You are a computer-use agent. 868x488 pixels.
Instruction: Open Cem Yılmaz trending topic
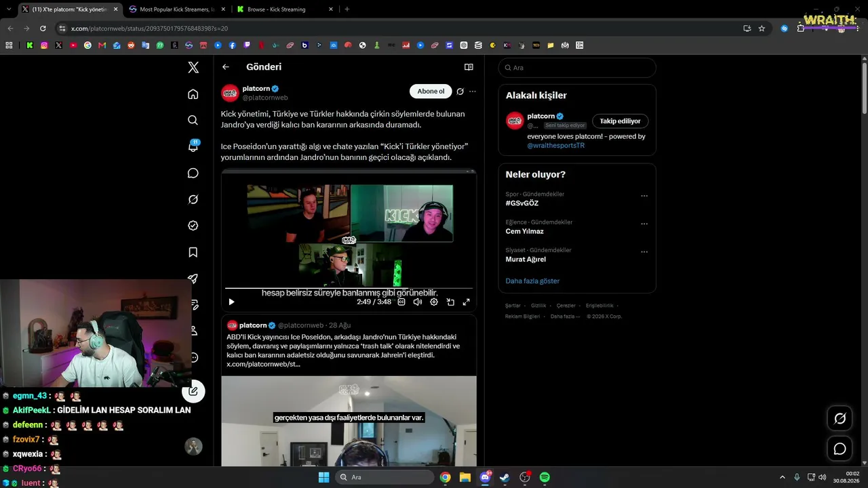pyautogui.click(x=525, y=231)
